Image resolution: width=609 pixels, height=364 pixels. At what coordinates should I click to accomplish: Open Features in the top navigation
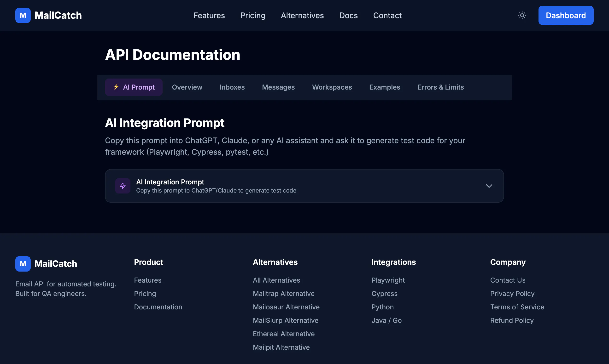pos(209,16)
